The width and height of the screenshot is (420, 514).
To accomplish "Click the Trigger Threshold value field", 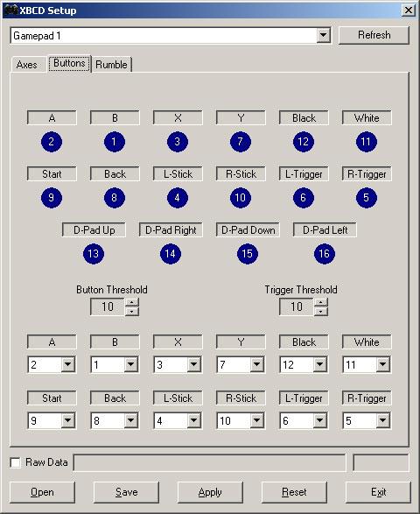I will pyautogui.click(x=297, y=306).
